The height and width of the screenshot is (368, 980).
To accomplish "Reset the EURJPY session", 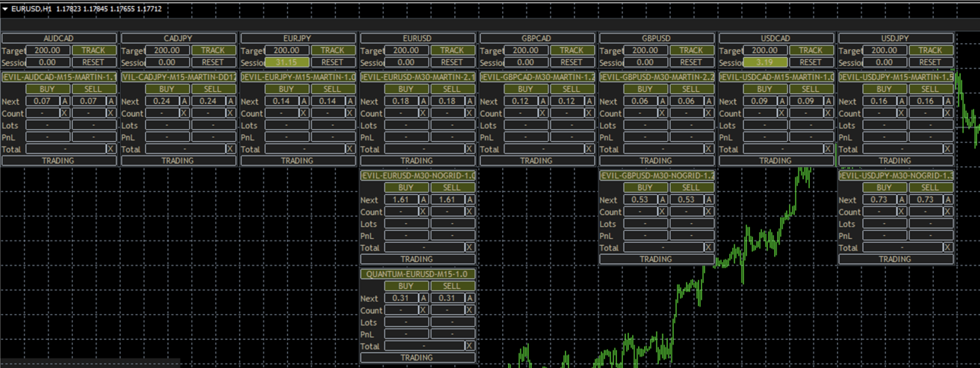I will pos(334,62).
